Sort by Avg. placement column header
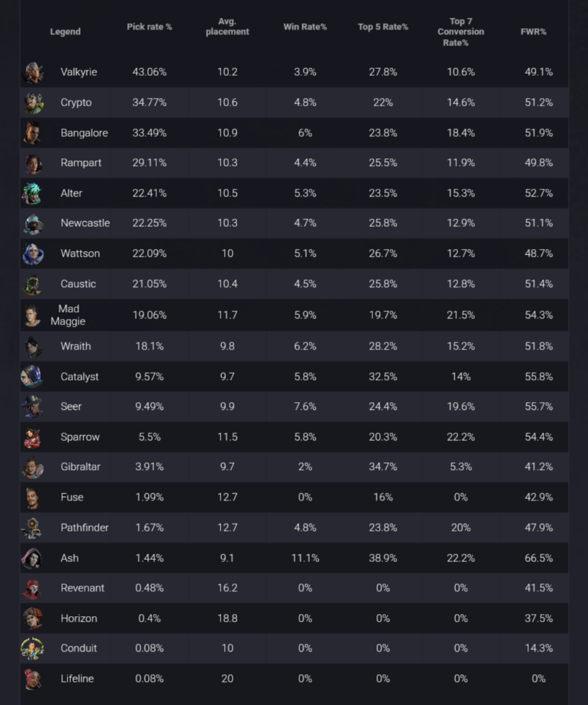Image resolution: width=588 pixels, height=705 pixels. [x=227, y=27]
